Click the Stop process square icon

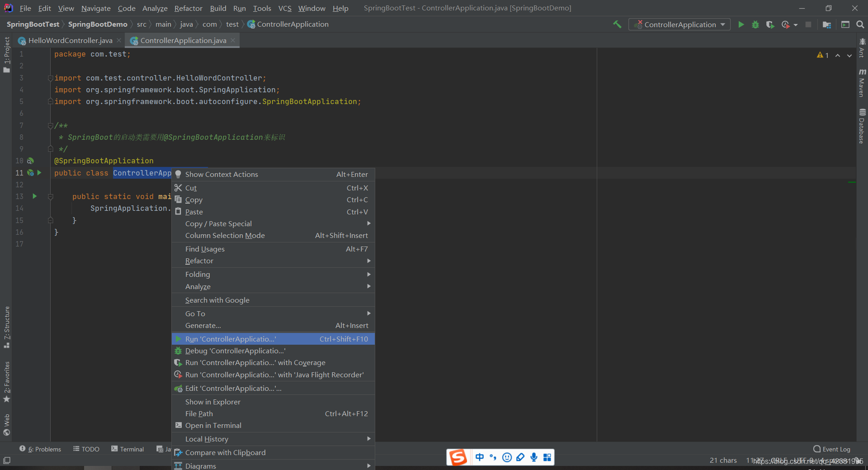(x=808, y=24)
